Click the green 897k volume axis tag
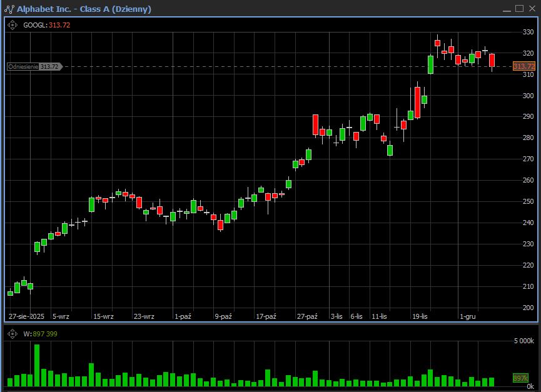This screenshot has width=541, height=392. [520, 379]
